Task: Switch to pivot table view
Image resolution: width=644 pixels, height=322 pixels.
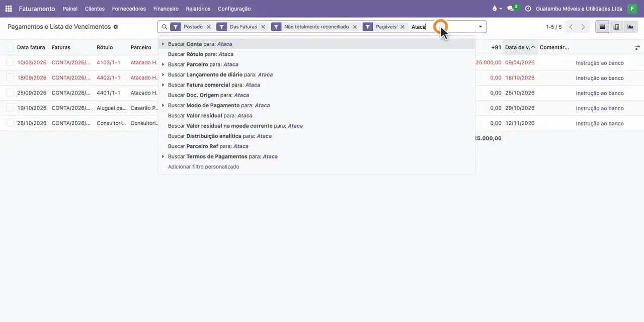Action: pyautogui.click(x=616, y=27)
